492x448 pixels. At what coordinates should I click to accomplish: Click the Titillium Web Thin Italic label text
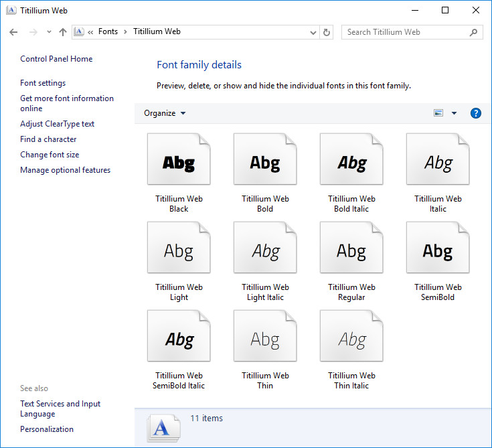pos(351,380)
